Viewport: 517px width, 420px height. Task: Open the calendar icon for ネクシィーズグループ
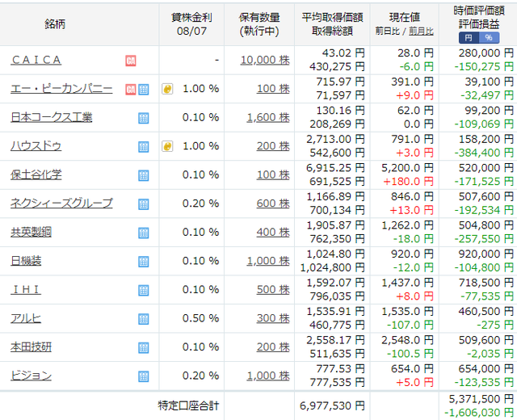coord(144,204)
